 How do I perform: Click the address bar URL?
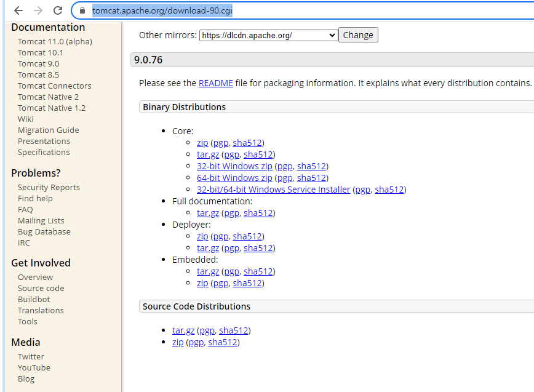162,10
